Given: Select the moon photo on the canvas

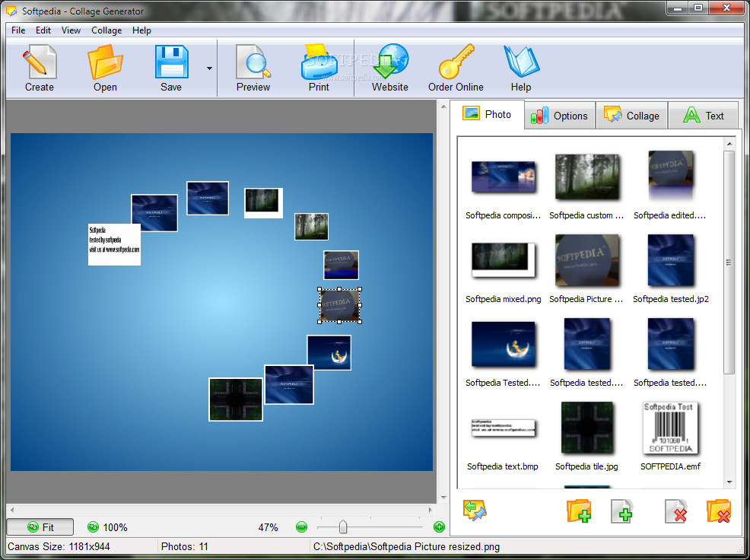Looking at the screenshot, I should 329,353.
